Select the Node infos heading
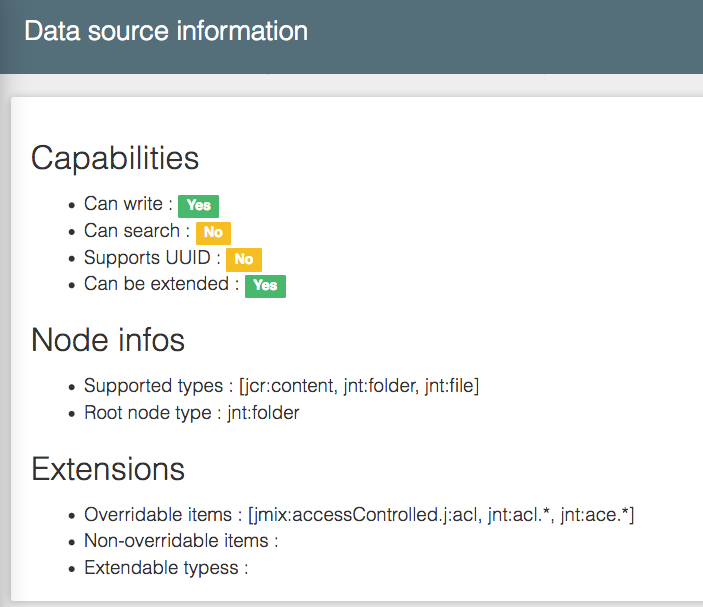The width and height of the screenshot is (703, 607). (108, 340)
